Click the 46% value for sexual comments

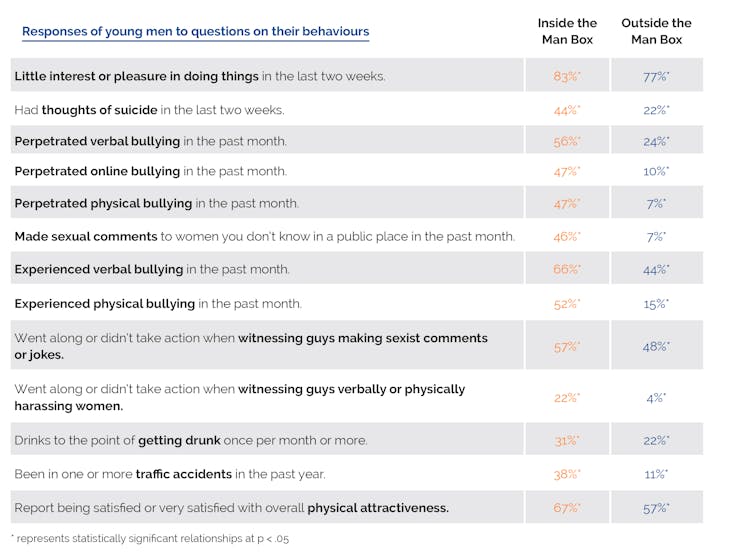pyautogui.click(x=566, y=237)
